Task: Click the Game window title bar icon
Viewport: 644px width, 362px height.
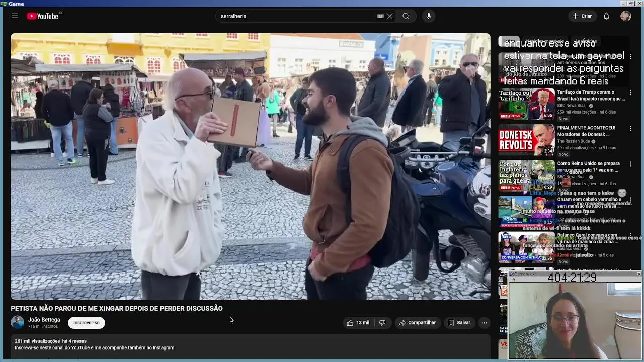Action: tap(4, 4)
